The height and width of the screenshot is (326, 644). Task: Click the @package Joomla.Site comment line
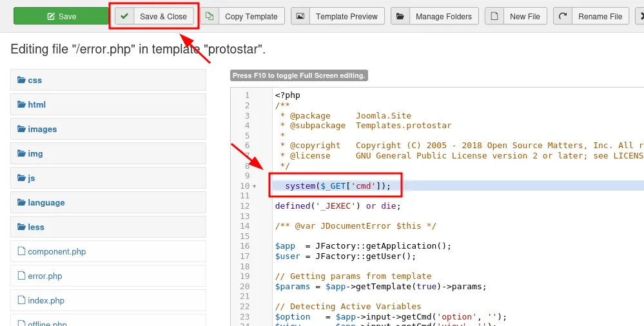[346, 116]
